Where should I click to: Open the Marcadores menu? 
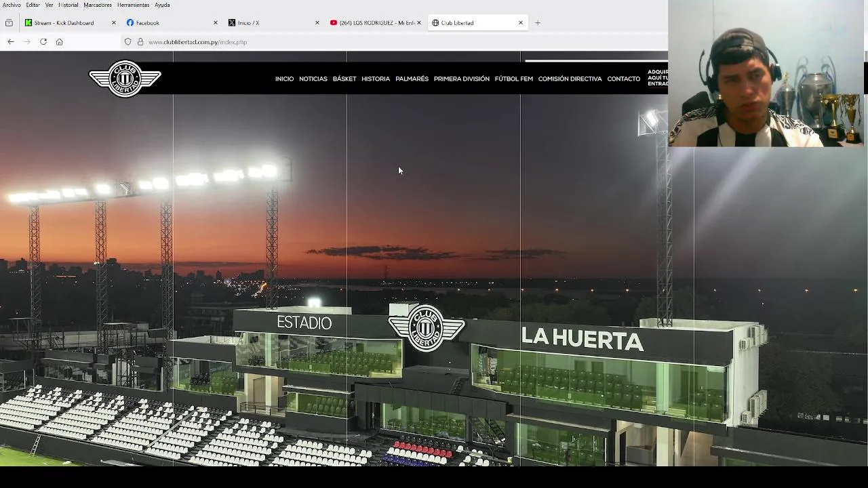98,5
